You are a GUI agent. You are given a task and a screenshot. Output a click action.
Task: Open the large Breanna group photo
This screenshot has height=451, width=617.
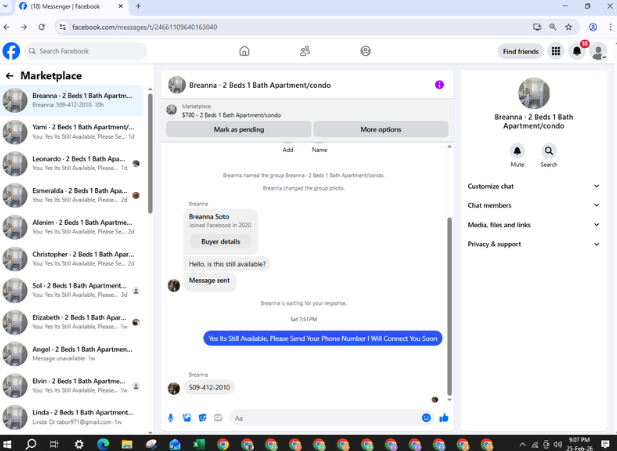click(x=534, y=93)
